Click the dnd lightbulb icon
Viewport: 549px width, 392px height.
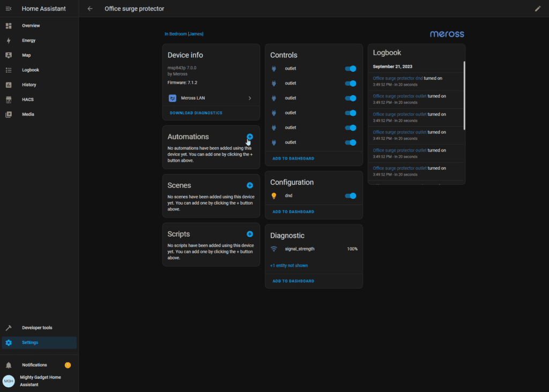pyautogui.click(x=274, y=196)
